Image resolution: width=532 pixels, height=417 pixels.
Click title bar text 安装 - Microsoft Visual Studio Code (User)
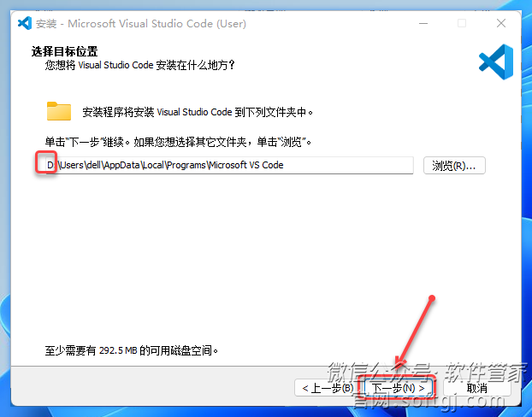point(141,24)
